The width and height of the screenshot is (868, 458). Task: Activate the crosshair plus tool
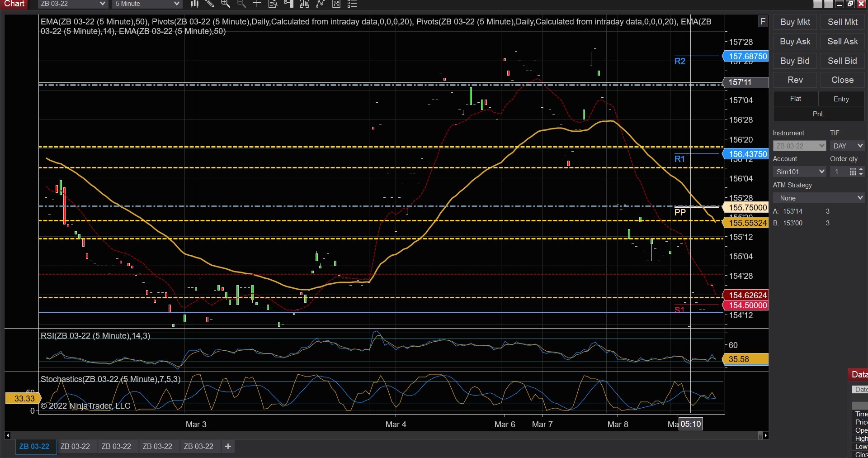pos(257,4)
